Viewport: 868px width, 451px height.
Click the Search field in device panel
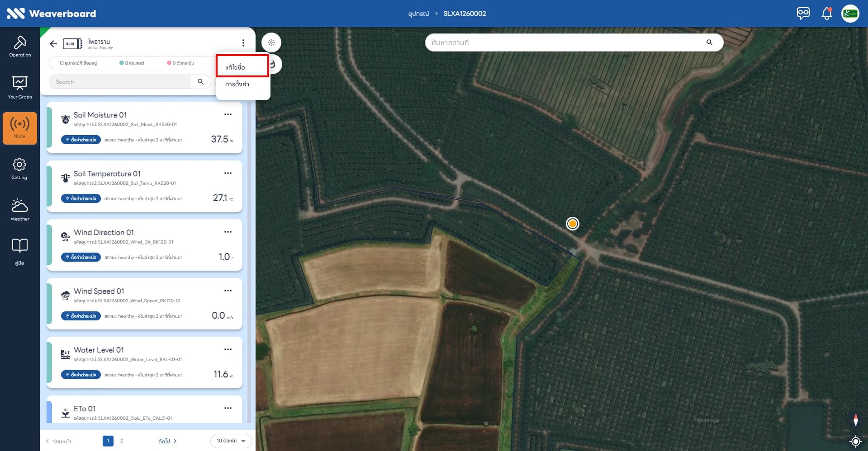pos(120,82)
